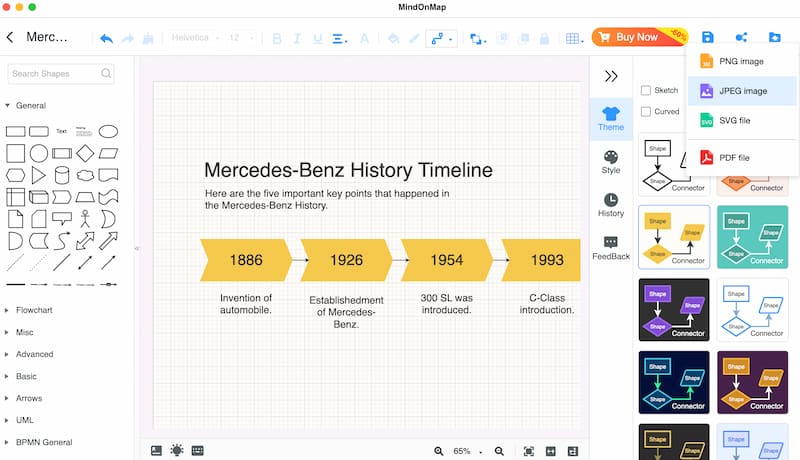The image size is (800, 460).
Task: Click the format painter icon
Action: click(148, 38)
